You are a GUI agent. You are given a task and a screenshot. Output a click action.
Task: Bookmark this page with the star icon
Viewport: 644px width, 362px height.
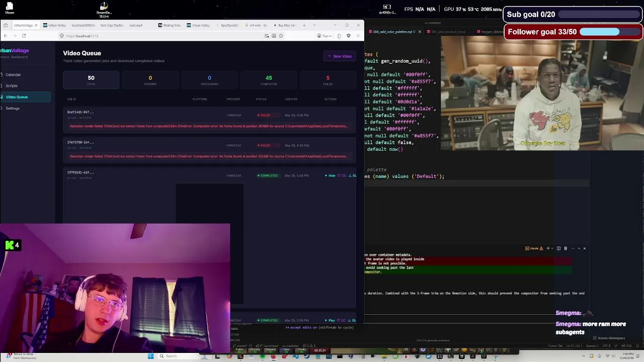tap(281, 36)
